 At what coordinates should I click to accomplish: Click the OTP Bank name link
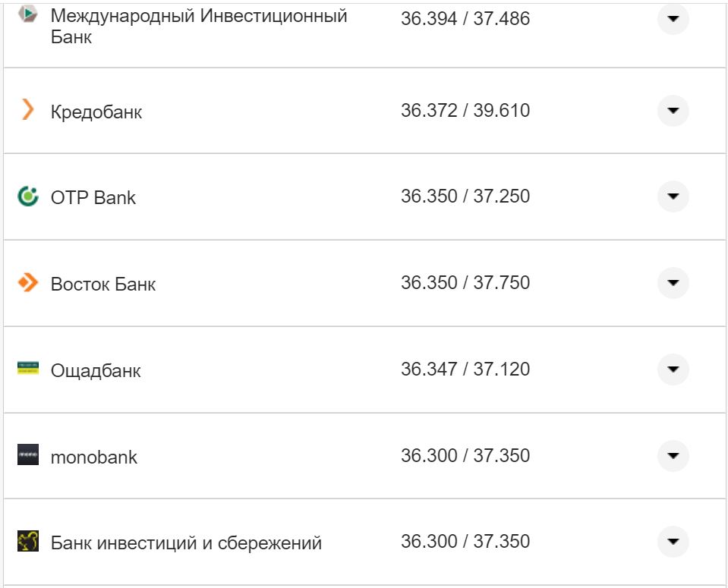tap(93, 197)
